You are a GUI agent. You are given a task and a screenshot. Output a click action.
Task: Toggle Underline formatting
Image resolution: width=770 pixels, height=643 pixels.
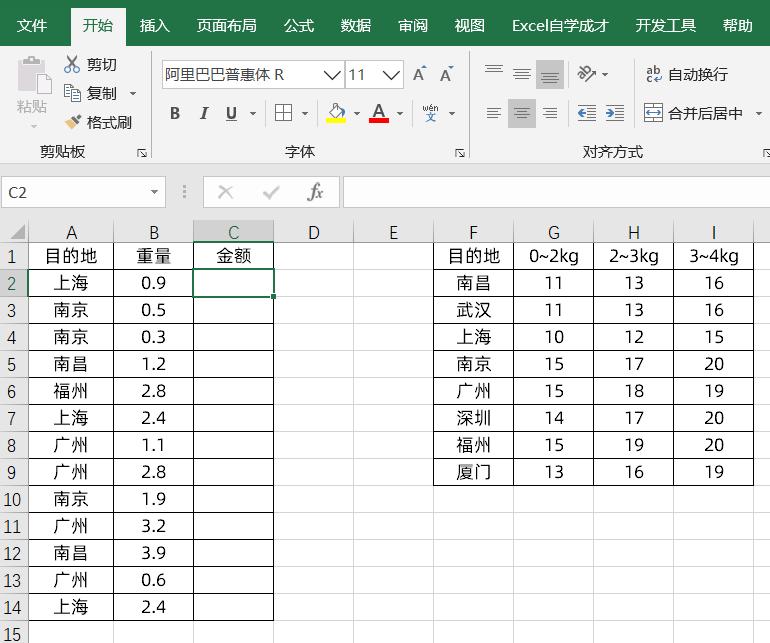[x=231, y=113]
